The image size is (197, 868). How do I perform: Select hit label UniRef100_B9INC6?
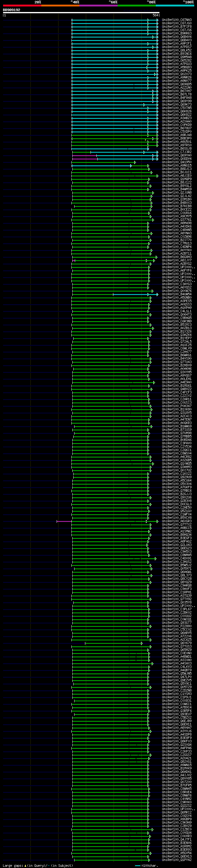tap(177, 54)
